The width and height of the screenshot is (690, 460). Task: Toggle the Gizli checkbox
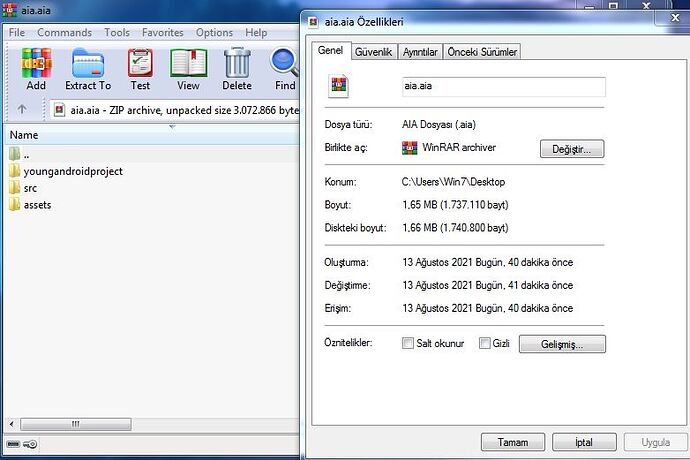pos(484,343)
